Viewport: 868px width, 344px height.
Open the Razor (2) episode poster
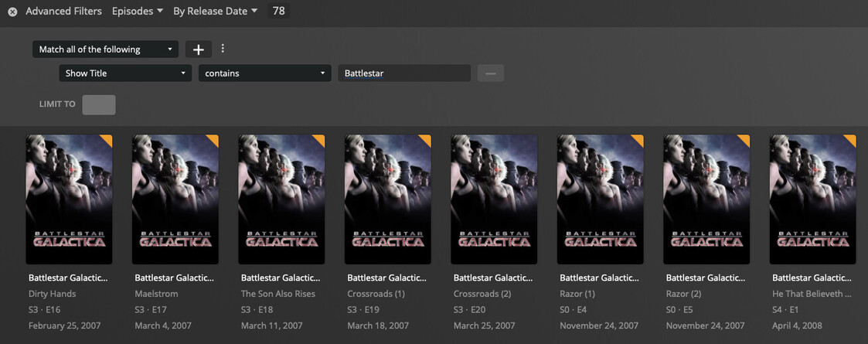pyautogui.click(x=706, y=199)
